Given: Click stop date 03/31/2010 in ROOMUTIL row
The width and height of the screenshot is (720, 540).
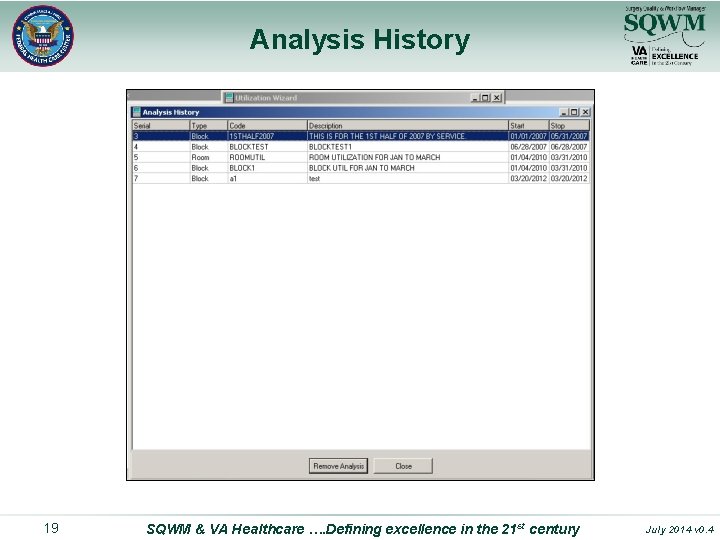Looking at the screenshot, I should coord(569,157).
